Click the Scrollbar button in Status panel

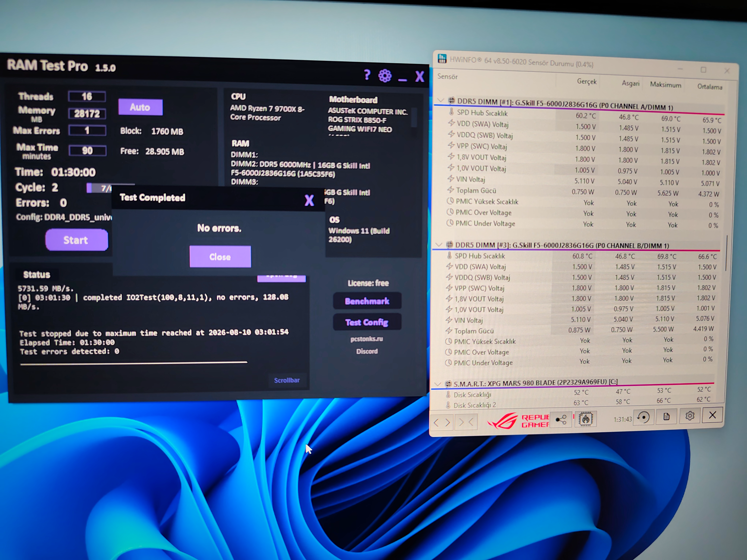click(287, 380)
